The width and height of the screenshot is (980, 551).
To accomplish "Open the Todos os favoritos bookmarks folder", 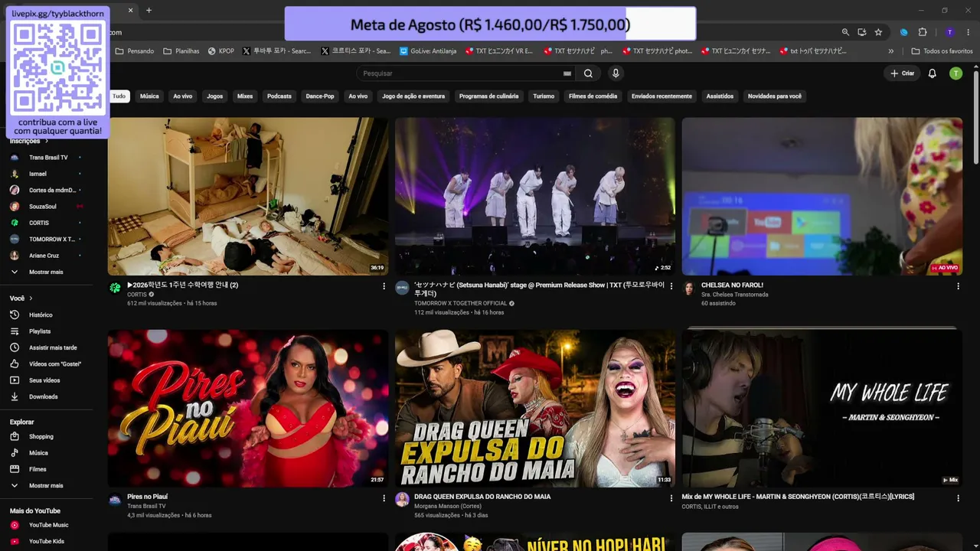I will pyautogui.click(x=942, y=51).
